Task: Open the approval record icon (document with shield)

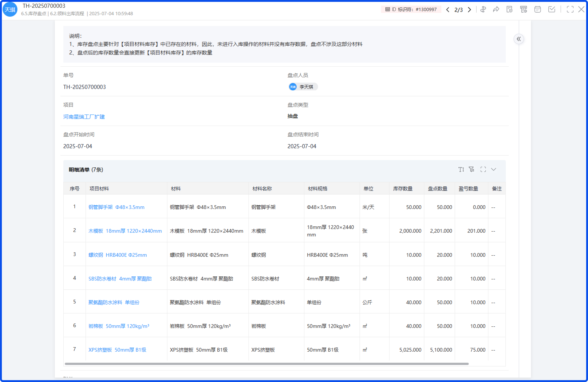Action: point(510,9)
